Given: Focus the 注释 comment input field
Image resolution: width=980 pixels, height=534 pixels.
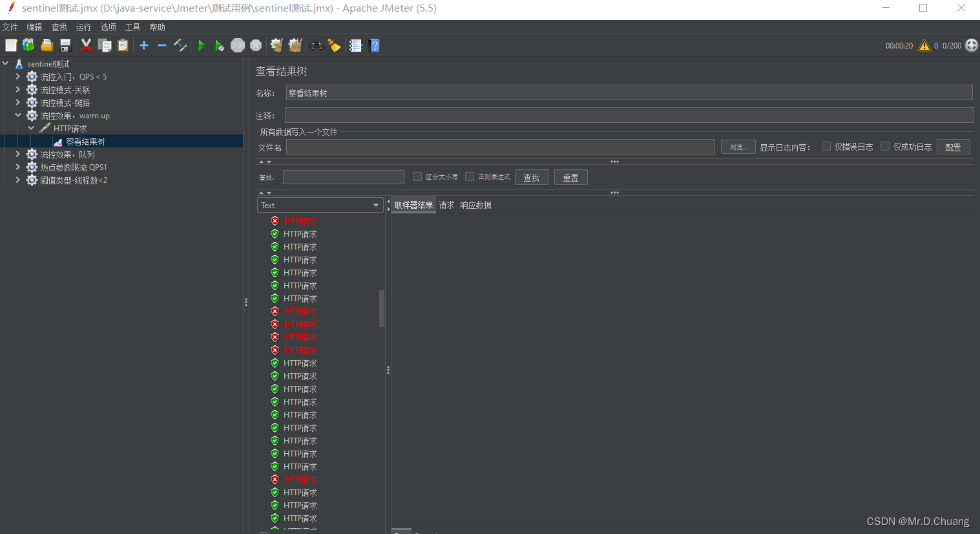Looking at the screenshot, I should (x=629, y=115).
